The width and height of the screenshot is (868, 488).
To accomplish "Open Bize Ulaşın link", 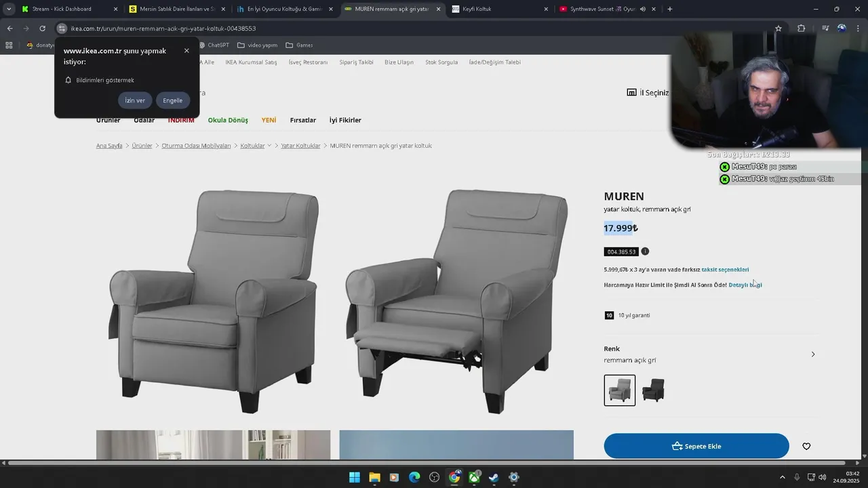I will [399, 62].
